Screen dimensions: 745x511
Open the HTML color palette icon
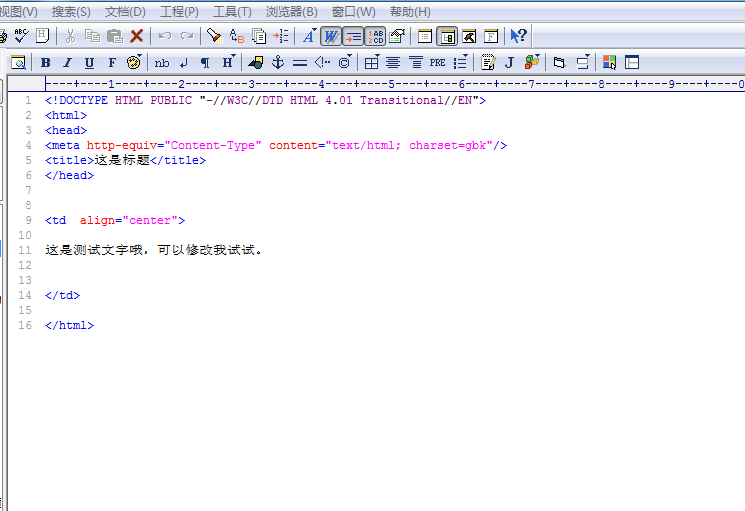coord(609,62)
